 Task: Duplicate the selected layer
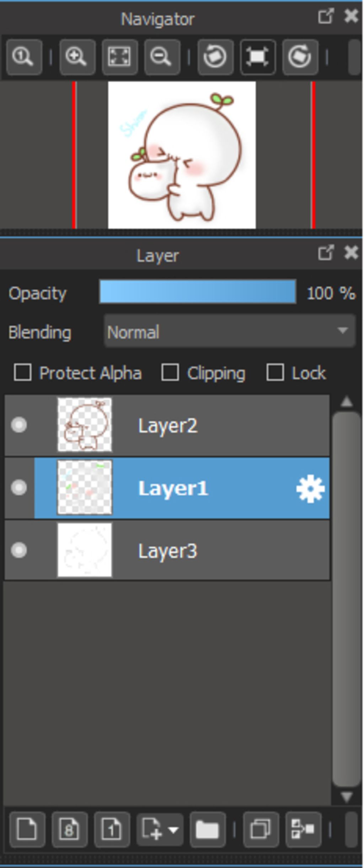click(x=261, y=829)
